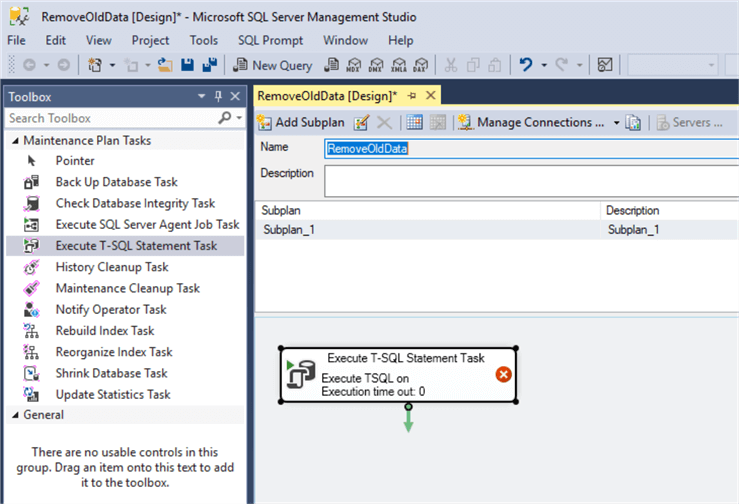The height and width of the screenshot is (504, 739).
Task: Open Toolbox window position dropdown
Action: click(201, 96)
